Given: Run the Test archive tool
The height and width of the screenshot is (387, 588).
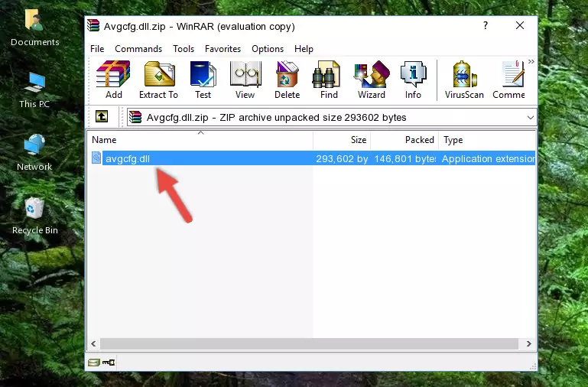Looking at the screenshot, I should coord(203,80).
